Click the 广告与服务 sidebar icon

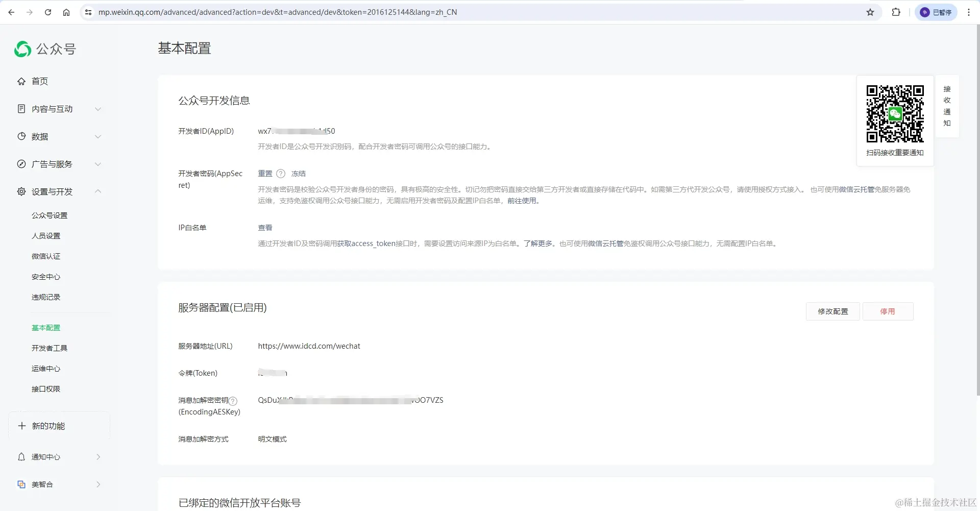coord(21,164)
